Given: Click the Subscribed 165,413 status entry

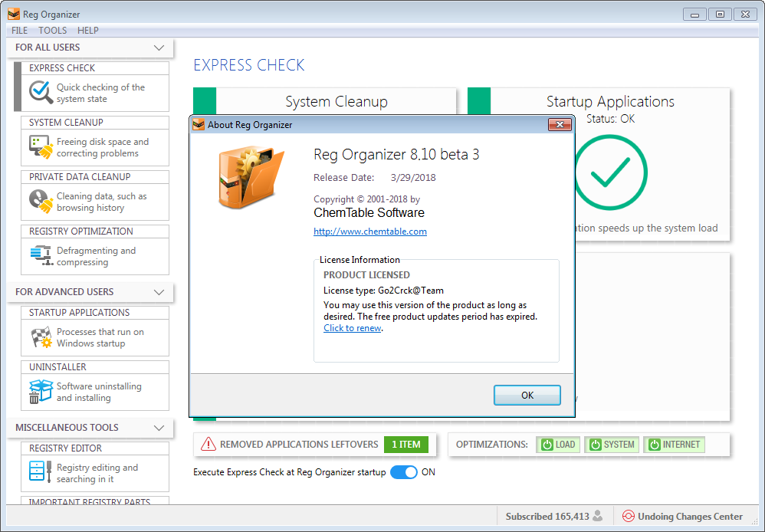Looking at the screenshot, I should coord(554,517).
